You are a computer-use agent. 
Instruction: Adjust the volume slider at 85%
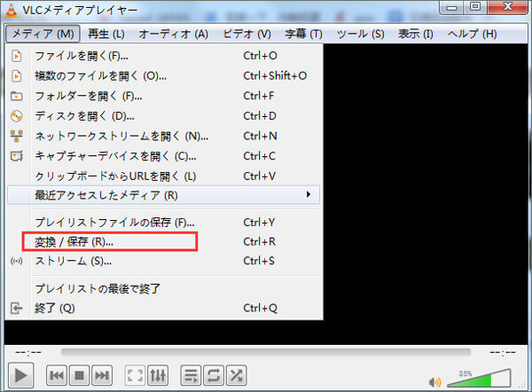[x=479, y=379]
